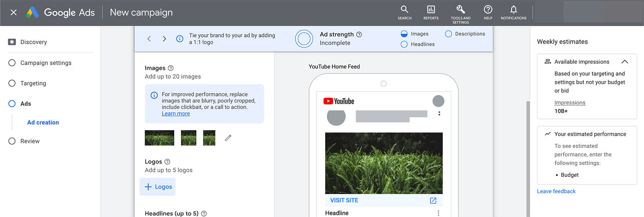Open help for Headlines section
This screenshot has width=644, height=217.
pos(204,213)
